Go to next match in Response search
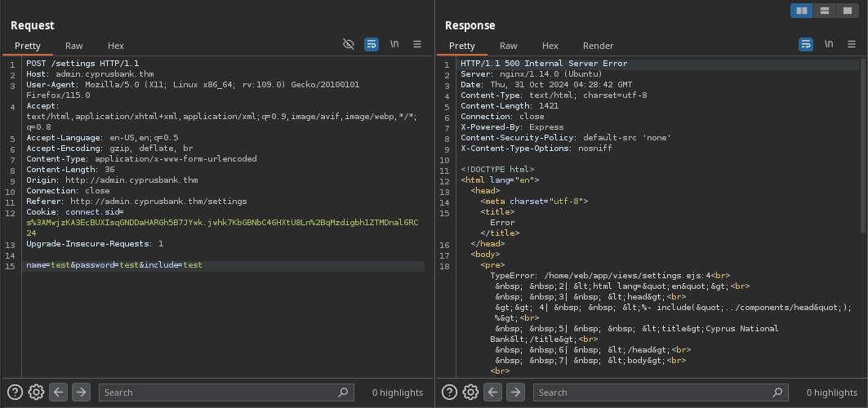868x408 pixels. [515, 392]
